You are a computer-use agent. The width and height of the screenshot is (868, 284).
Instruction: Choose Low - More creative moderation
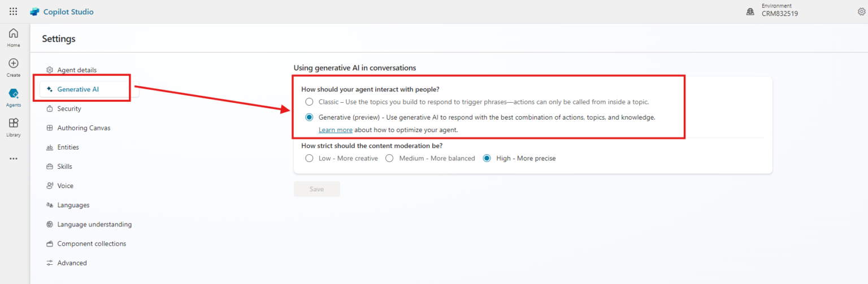pyautogui.click(x=309, y=159)
